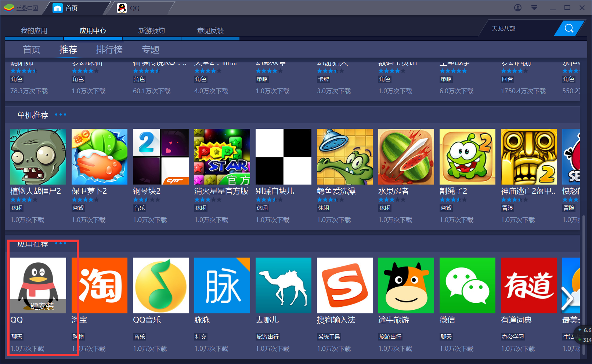
Task: Open the 我的应用 section
Action: pyautogui.click(x=34, y=31)
